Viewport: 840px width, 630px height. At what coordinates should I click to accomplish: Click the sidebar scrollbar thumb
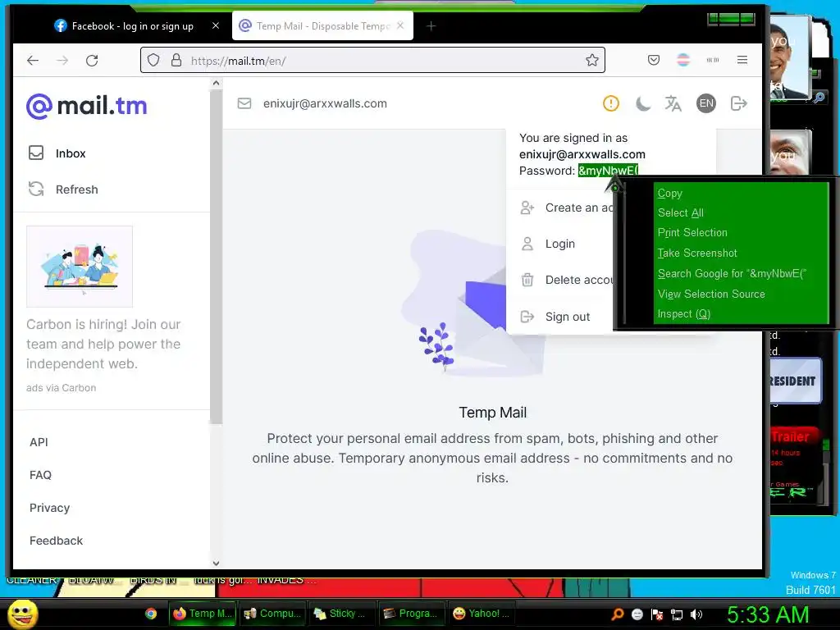click(216, 256)
